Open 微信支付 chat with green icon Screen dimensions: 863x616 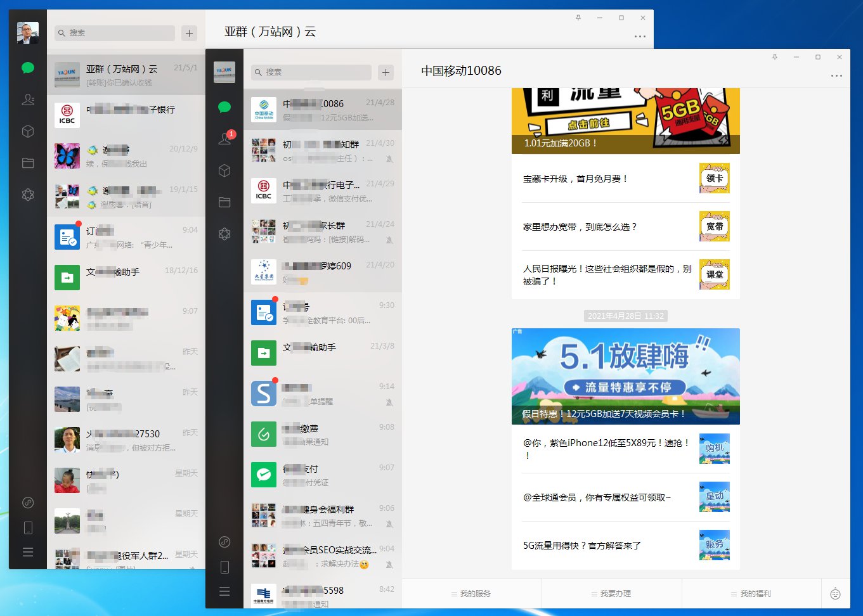[323, 475]
